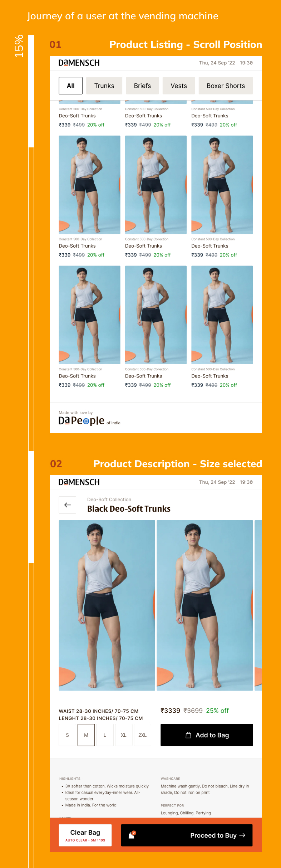281x868 pixels.
Task: Select size L
Action: 105,735
